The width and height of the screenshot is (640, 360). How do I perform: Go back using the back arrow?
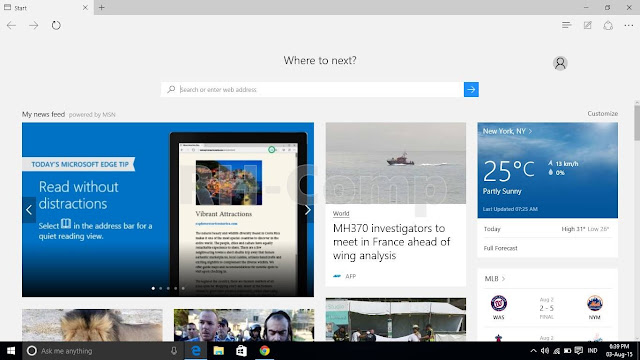(11, 25)
